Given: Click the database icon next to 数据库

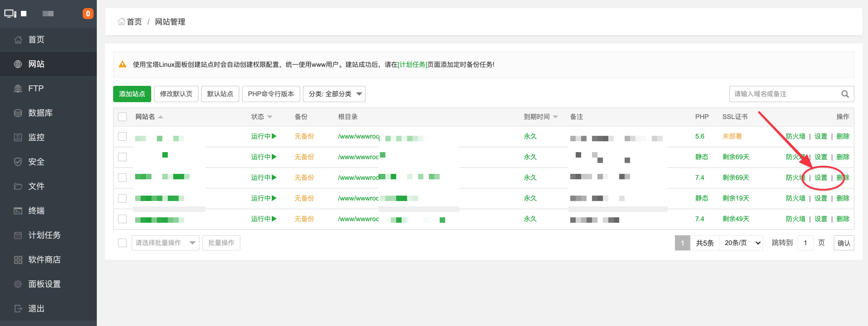Looking at the screenshot, I should (x=18, y=113).
